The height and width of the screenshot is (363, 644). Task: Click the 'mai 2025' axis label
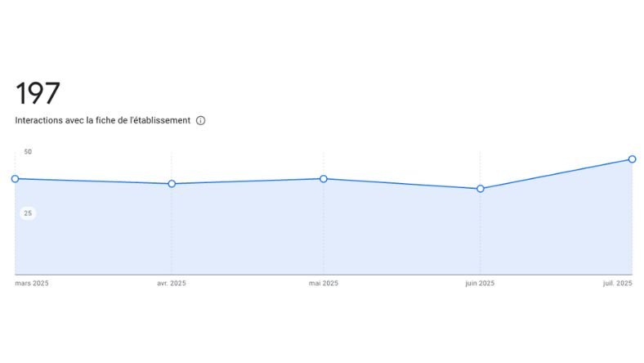[x=324, y=284]
